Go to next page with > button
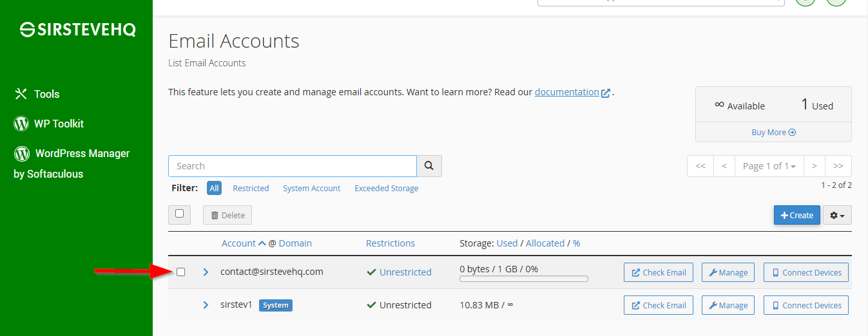The image size is (868, 336). (815, 166)
